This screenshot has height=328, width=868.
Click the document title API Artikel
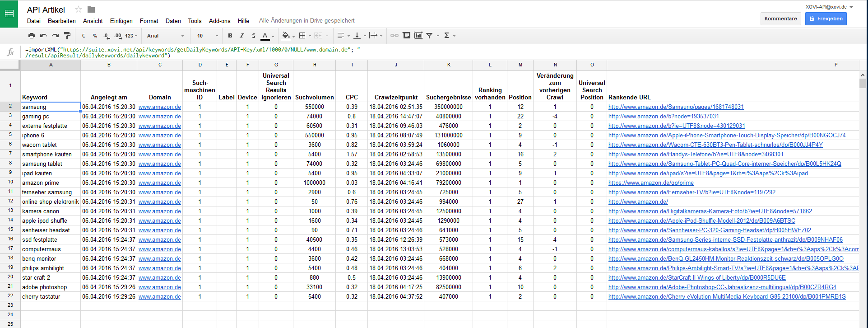[x=46, y=9]
